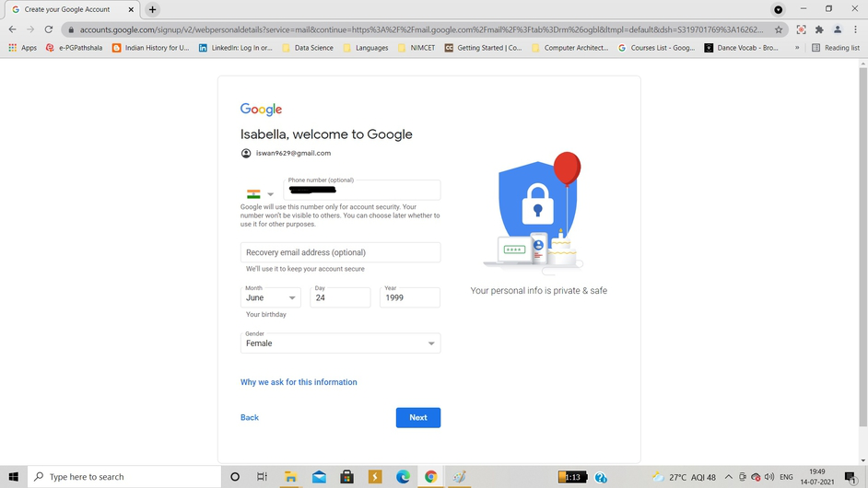The image size is (868, 488).
Task: Close the Create your Google Account tab
Action: (x=131, y=9)
